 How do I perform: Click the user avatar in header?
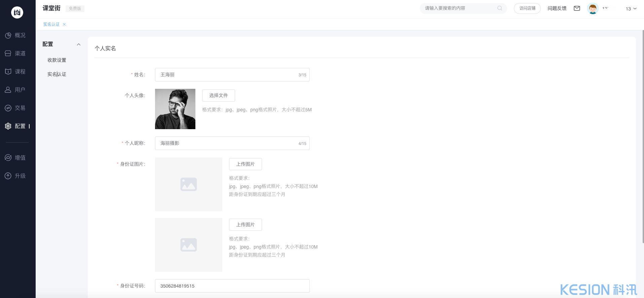593,8
